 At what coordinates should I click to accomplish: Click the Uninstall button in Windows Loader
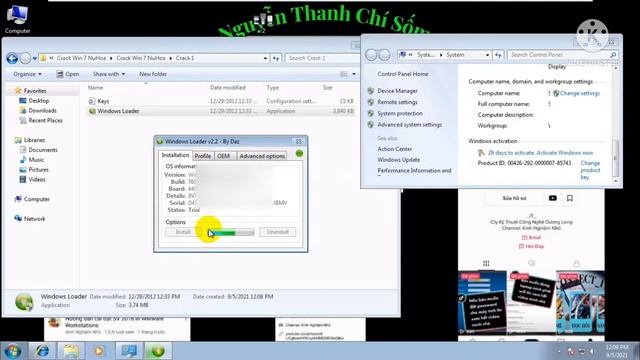pos(277,232)
